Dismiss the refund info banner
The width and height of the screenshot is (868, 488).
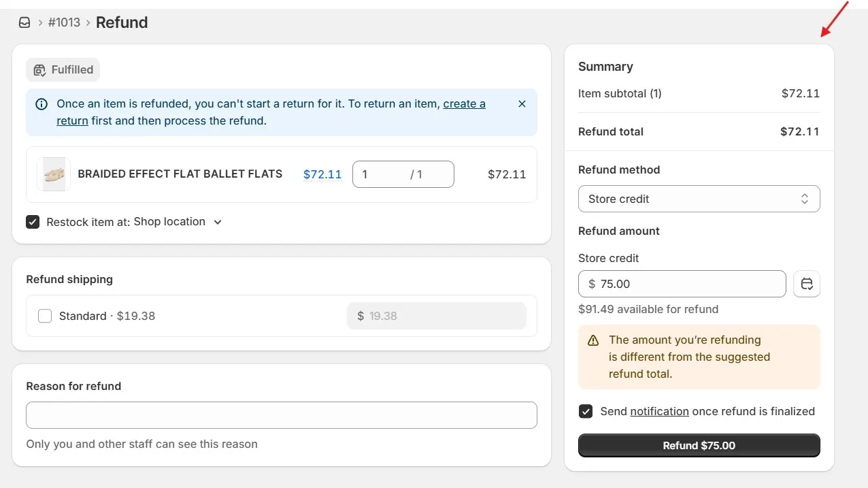(x=522, y=104)
